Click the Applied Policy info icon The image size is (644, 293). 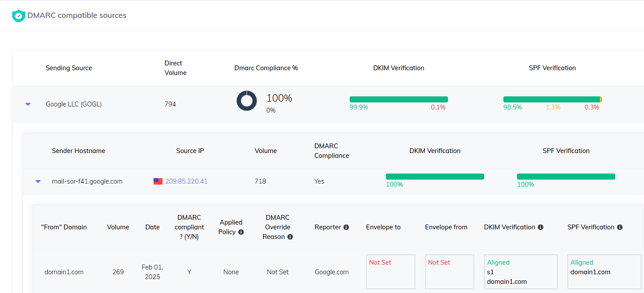pyautogui.click(x=241, y=232)
